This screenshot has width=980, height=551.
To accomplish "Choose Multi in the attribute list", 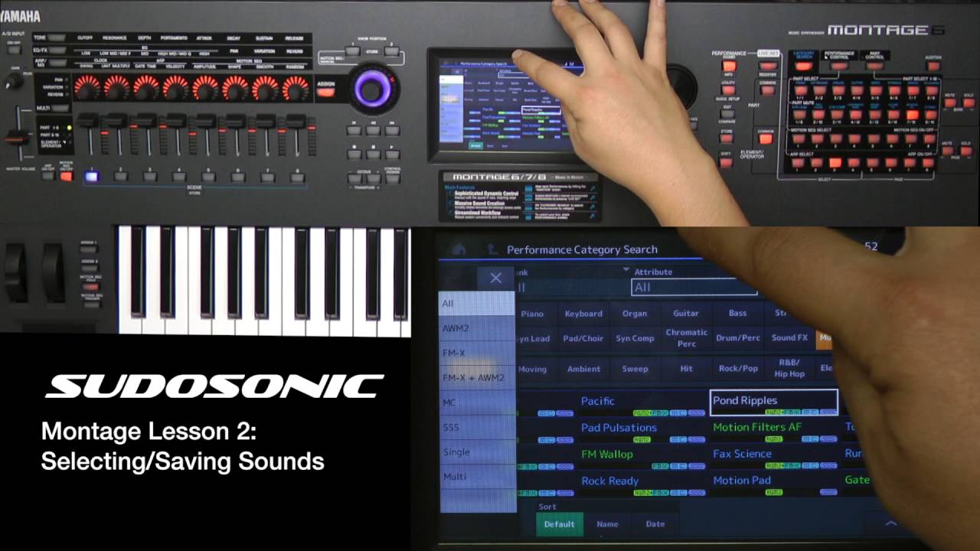I will pos(477,476).
